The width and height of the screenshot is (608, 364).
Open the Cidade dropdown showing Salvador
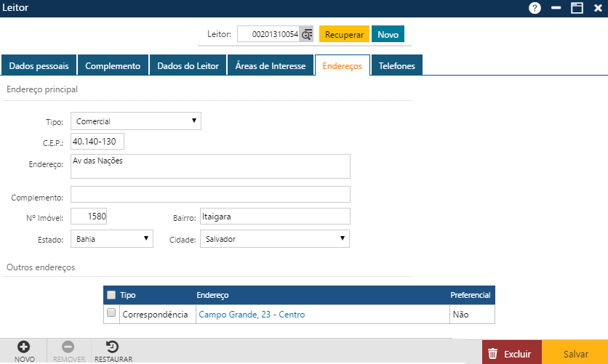click(x=275, y=238)
